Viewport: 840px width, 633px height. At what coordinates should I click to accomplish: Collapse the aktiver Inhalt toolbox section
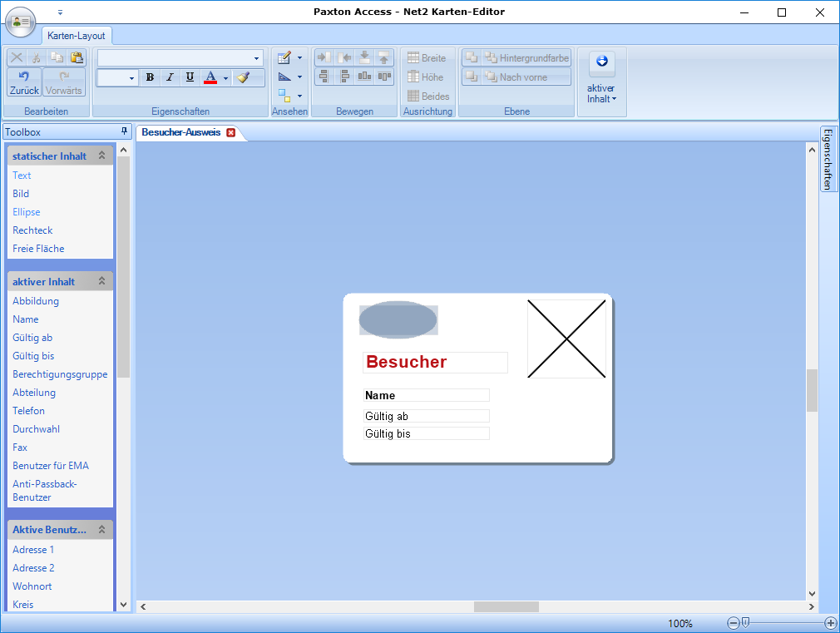click(x=102, y=281)
